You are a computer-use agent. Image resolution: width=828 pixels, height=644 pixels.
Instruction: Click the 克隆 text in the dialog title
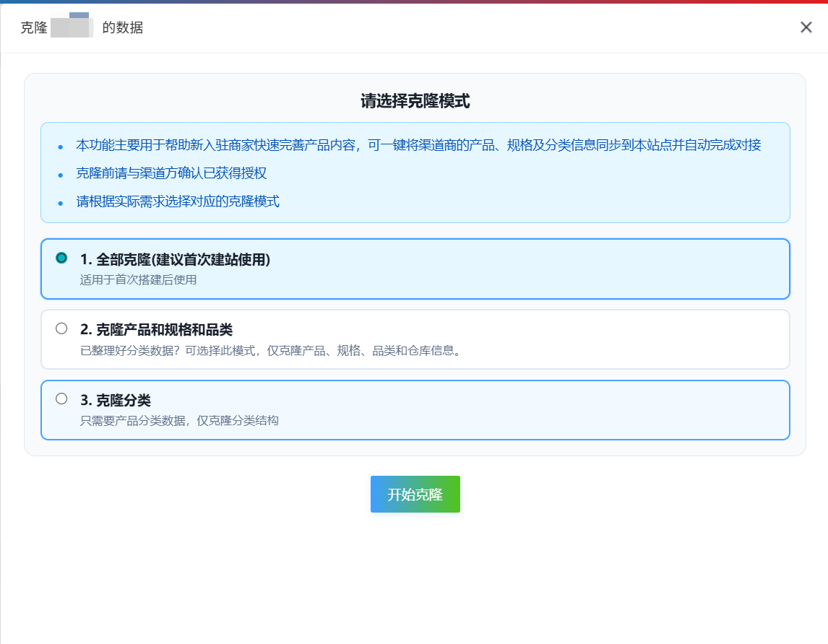coord(33,28)
